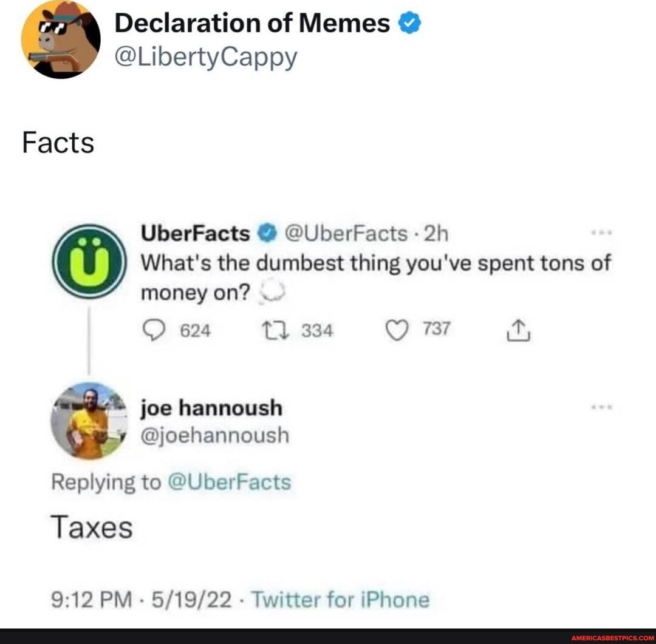Viewport: 656px width, 644px height.
Task: Open the more options menu on UberFacts tweet
Action: tap(602, 231)
